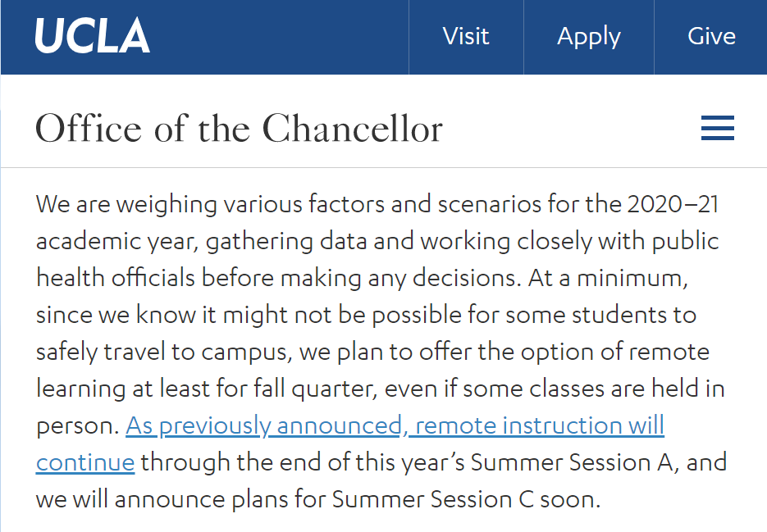Viewport: 767px width, 532px height.
Task: Click the '2020–21' text in the paragraph
Action: click(673, 204)
